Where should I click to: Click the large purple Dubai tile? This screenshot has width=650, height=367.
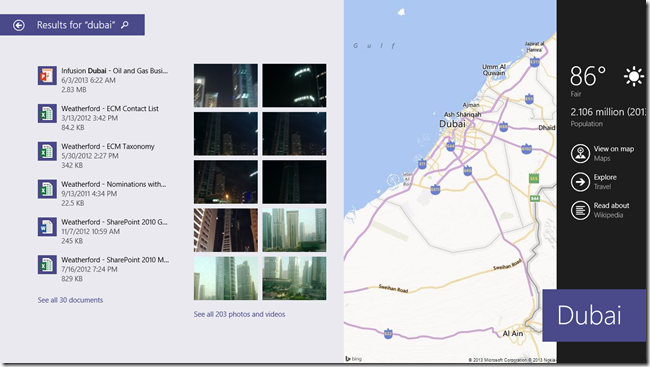tap(594, 316)
